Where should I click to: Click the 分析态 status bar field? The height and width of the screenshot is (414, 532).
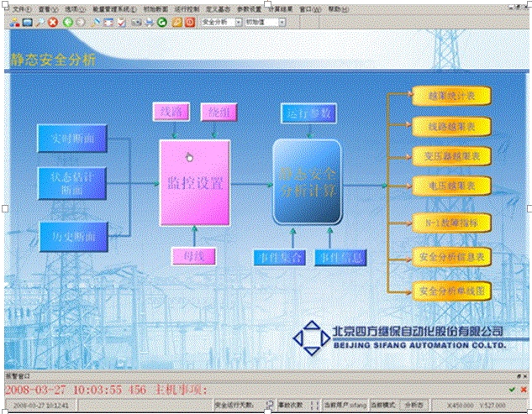tap(415, 405)
